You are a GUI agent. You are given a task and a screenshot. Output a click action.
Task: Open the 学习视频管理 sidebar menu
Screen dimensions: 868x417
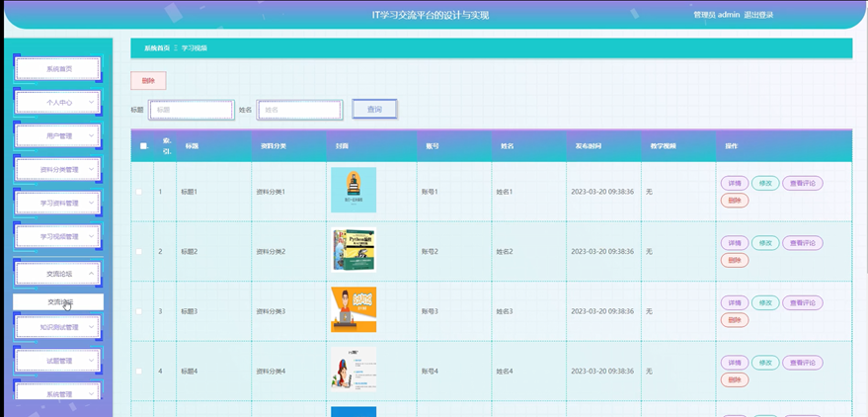coord(58,236)
